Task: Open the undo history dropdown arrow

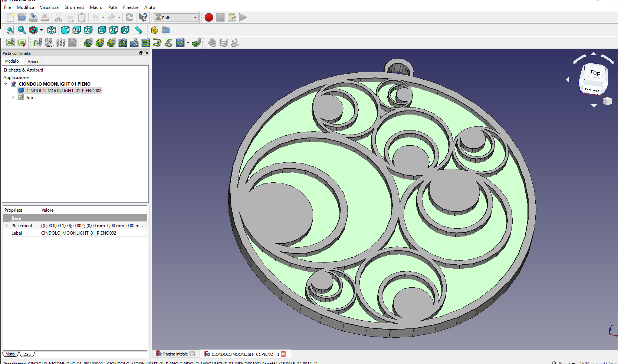Action: (103, 17)
